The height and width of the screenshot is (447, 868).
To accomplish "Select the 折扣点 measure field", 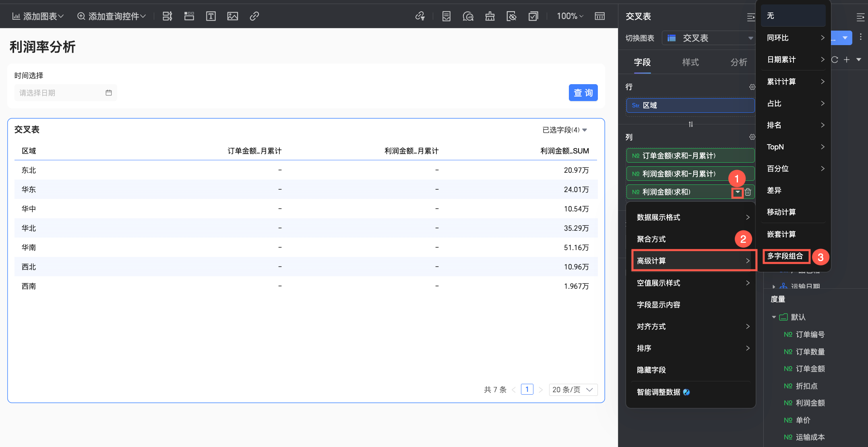I will pyautogui.click(x=806, y=386).
